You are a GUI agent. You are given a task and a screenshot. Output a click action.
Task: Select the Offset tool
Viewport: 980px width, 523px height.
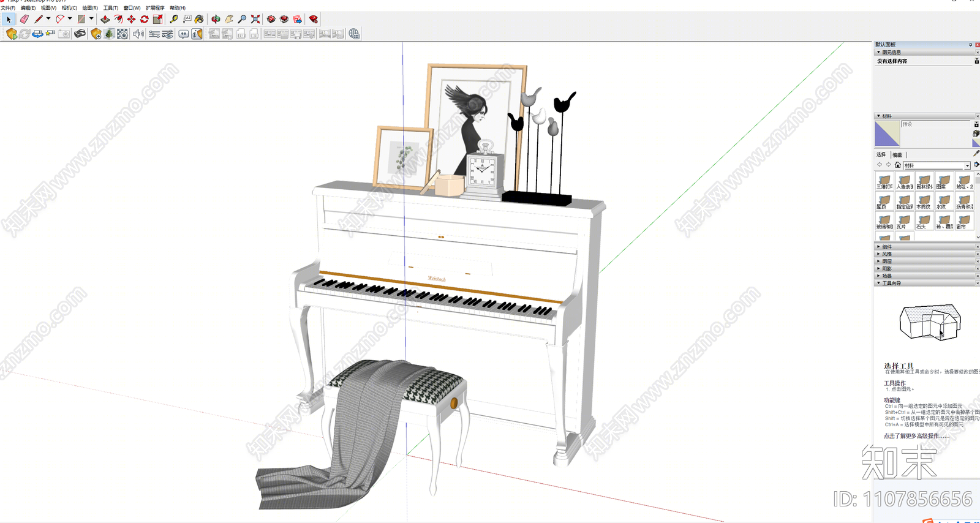(118, 20)
